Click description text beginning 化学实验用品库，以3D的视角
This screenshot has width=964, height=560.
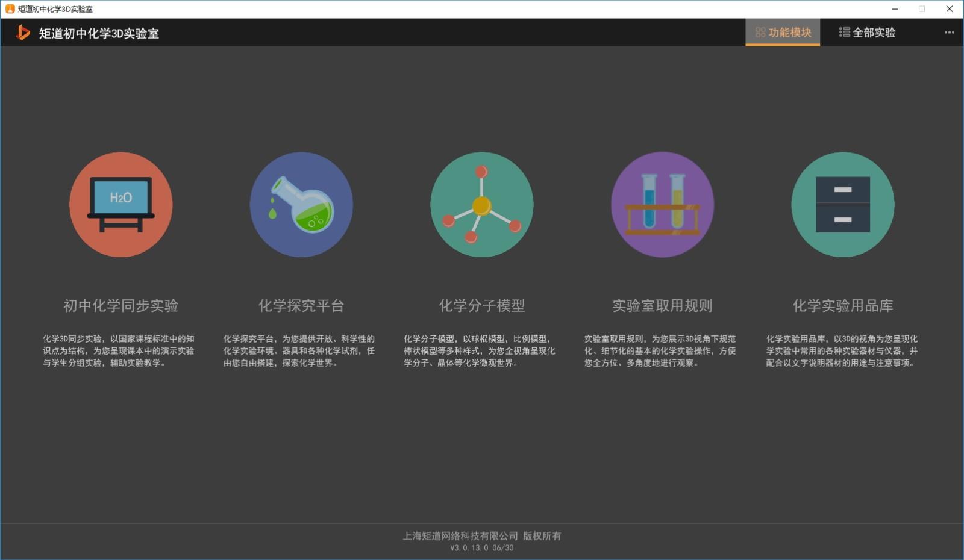click(x=842, y=351)
